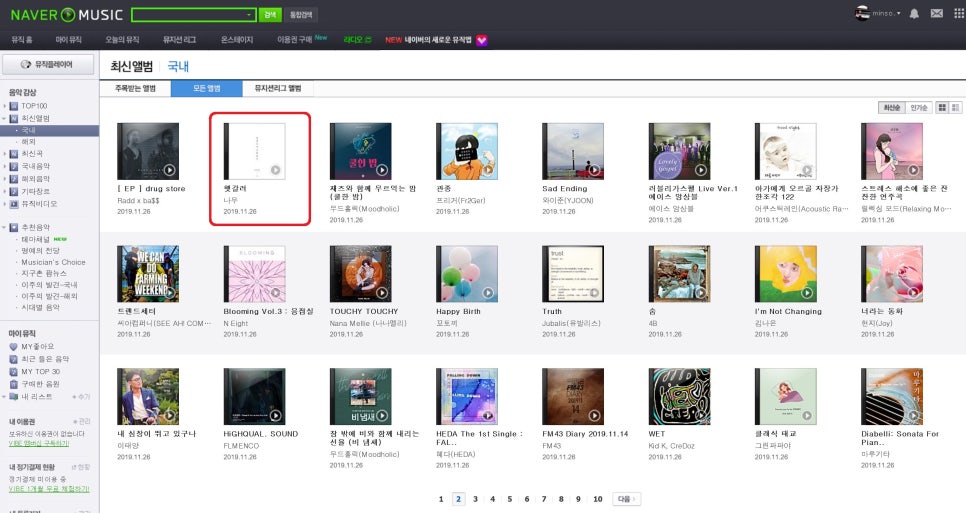Open the minso account dropdown
The height and width of the screenshot is (513, 966).
click(887, 14)
